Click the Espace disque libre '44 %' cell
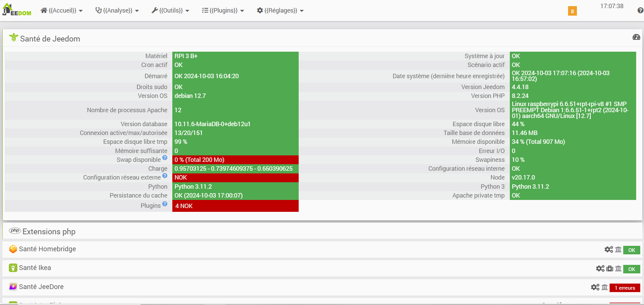 click(x=573, y=124)
